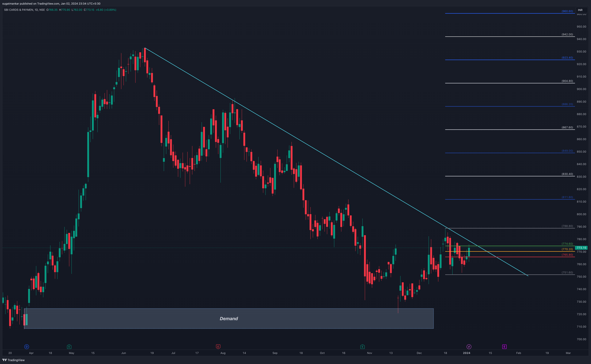Click the 2024 label on time axis
The height and width of the screenshot is (364, 591).
[x=466, y=353]
